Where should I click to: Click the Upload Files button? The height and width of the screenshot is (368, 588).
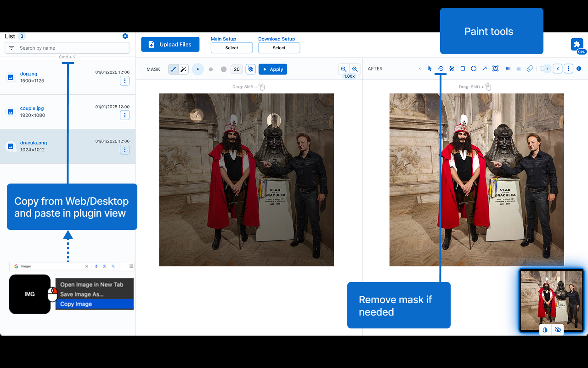pyautogui.click(x=170, y=44)
